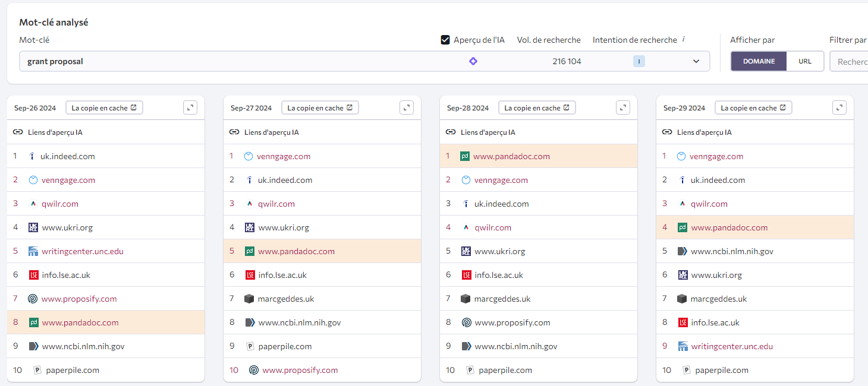Click the PandaDoc favicon in Sep-28 column
The height and width of the screenshot is (386, 868).
click(x=465, y=156)
